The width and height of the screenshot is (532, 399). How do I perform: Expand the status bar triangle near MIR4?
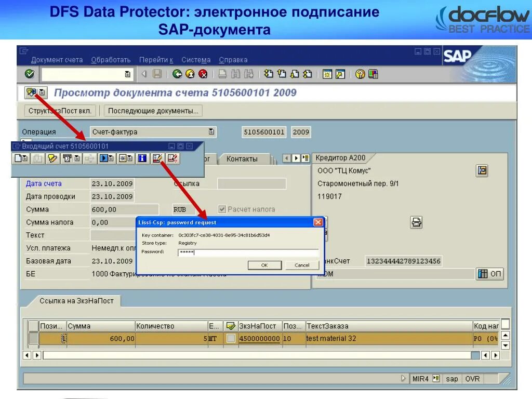click(x=403, y=378)
